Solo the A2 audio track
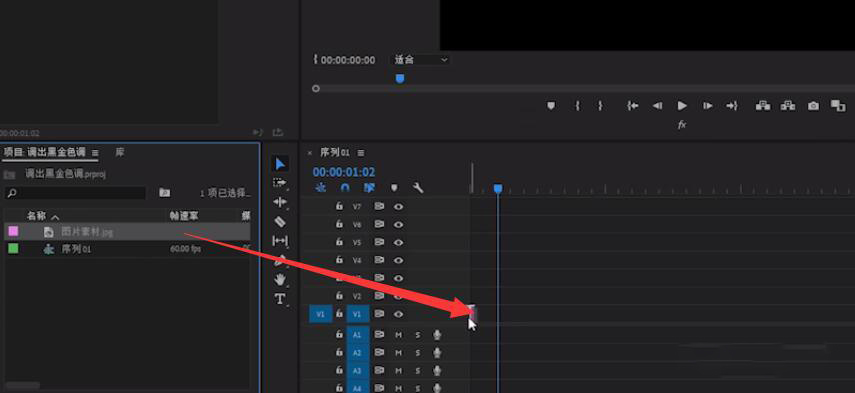 coord(418,353)
